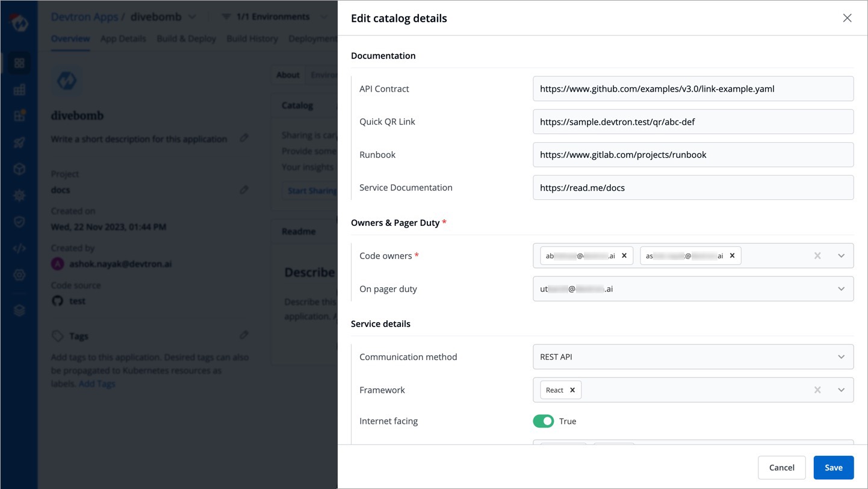This screenshot has width=868, height=489.
Task: Switch to the App Details tab
Action: click(123, 39)
